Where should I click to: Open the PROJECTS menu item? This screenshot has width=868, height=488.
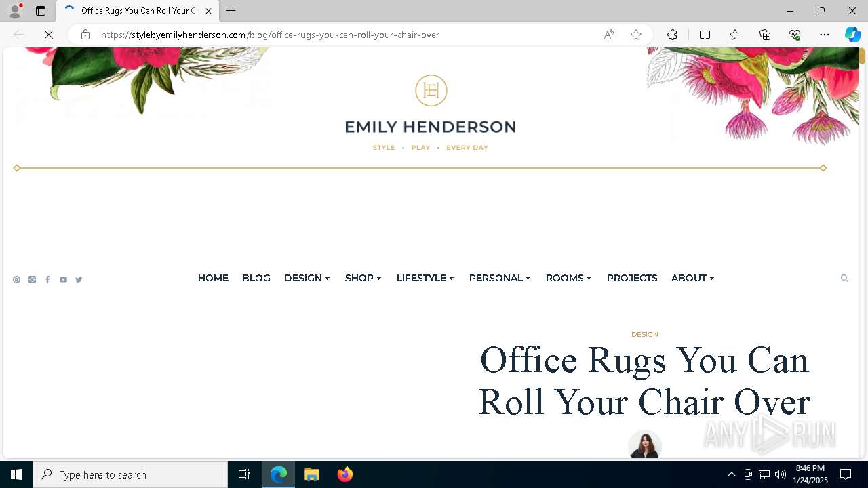632,278
